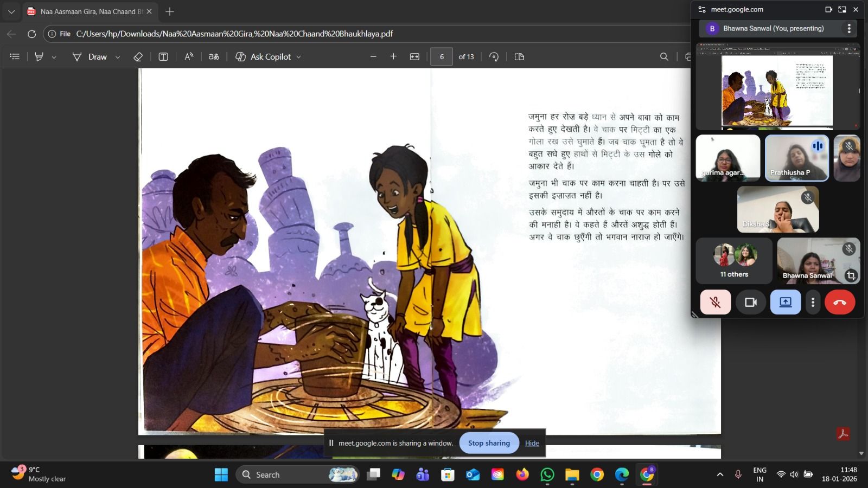Return Meet picture-in-picture to its tab

click(842, 9)
